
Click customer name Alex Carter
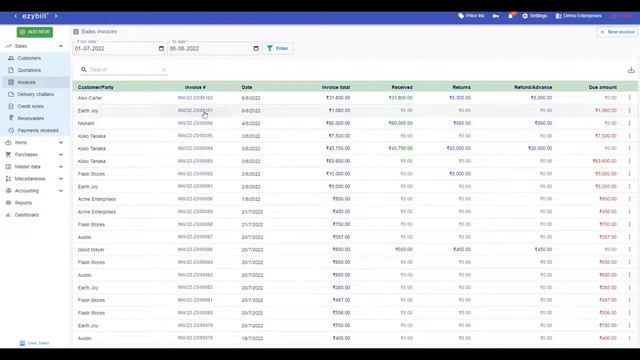click(x=90, y=98)
